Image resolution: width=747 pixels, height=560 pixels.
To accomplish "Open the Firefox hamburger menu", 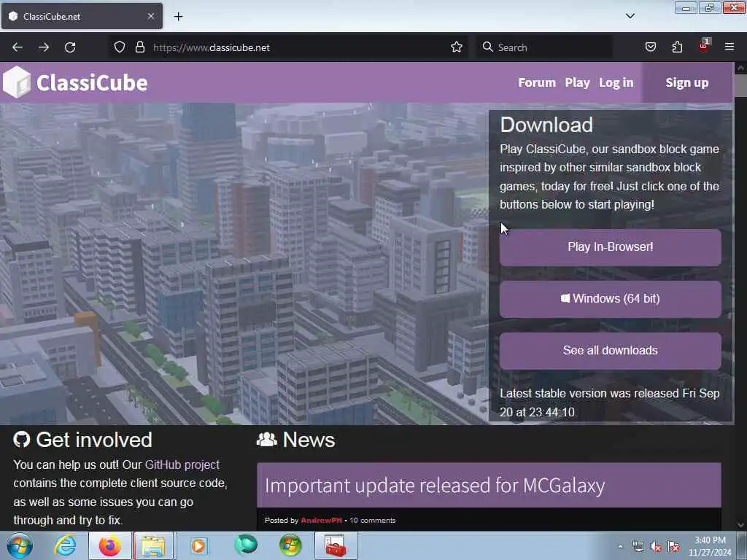I will 729,47.
